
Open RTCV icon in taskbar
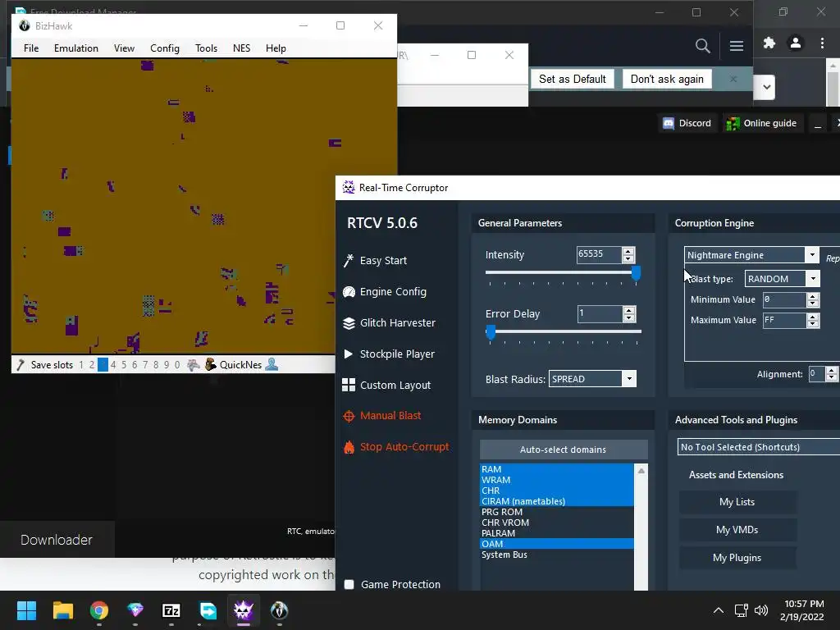click(x=243, y=610)
